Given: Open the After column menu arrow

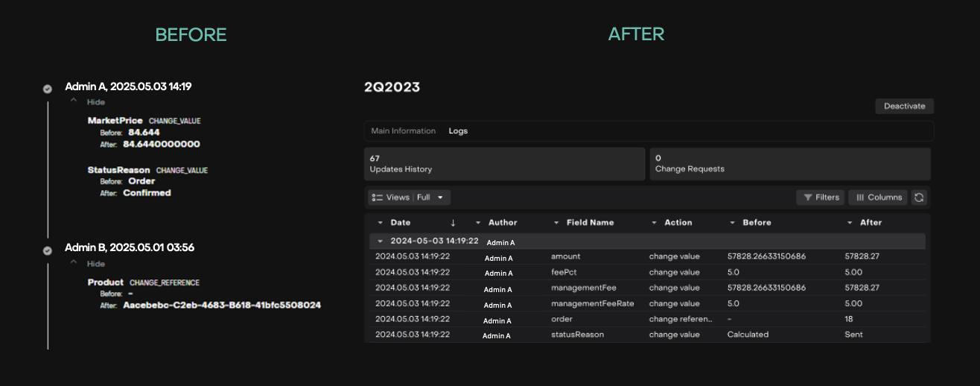Looking at the screenshot, I should pos(850,223).
